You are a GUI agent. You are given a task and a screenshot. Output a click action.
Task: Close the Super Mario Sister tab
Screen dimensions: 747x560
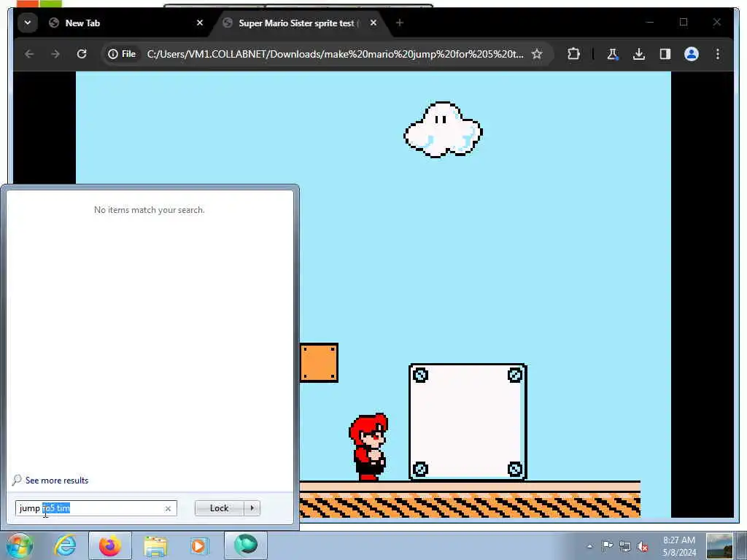(x=373, y=23)
